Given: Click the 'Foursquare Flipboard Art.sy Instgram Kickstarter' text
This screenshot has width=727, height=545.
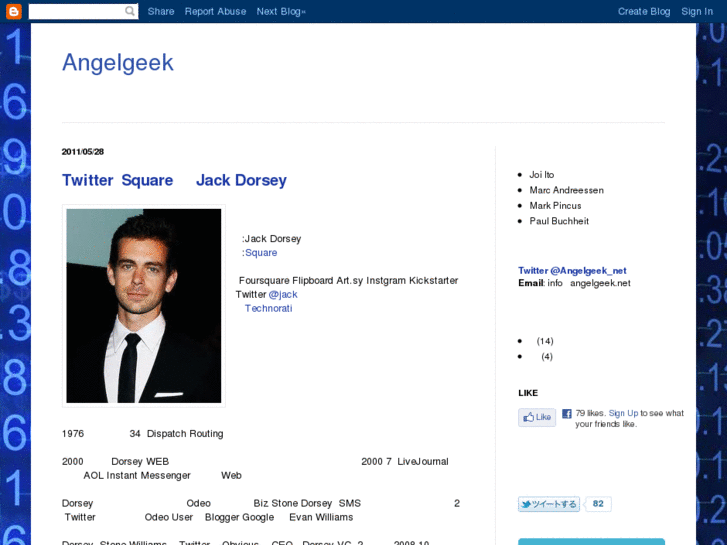Looking at the screenshot, I should (348, 281).
